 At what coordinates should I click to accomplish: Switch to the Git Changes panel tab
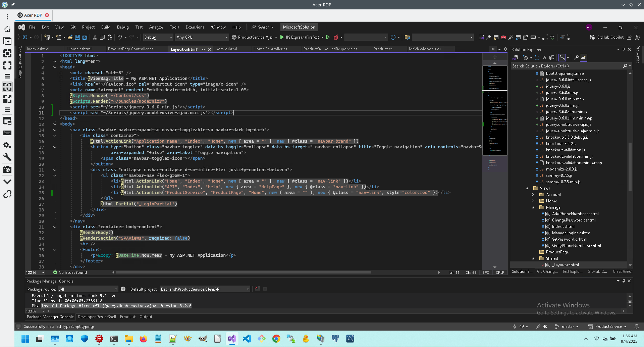coord(547,271)
